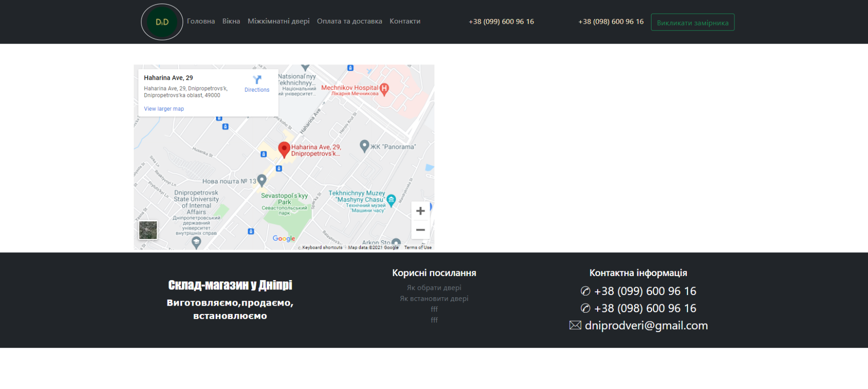Click the university marker icon below the Dnipropetrovsk State University label
868x389 pixels.
click(196, 243)
